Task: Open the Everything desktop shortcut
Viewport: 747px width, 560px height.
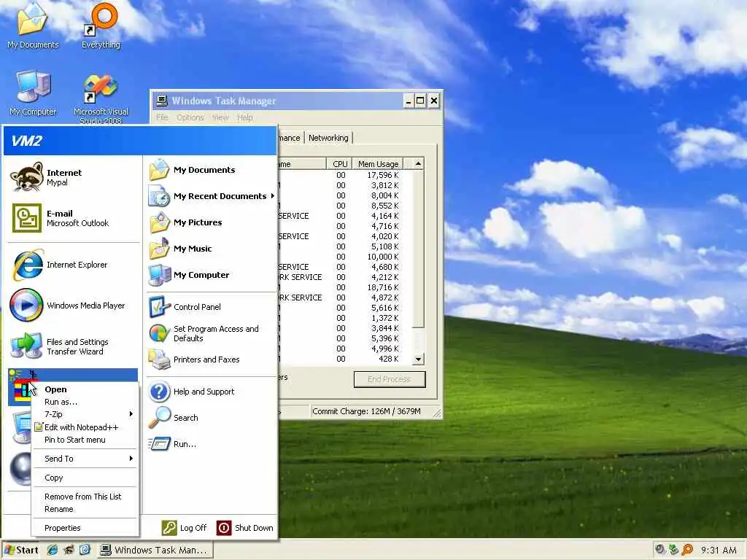Action: coord(101,26)
